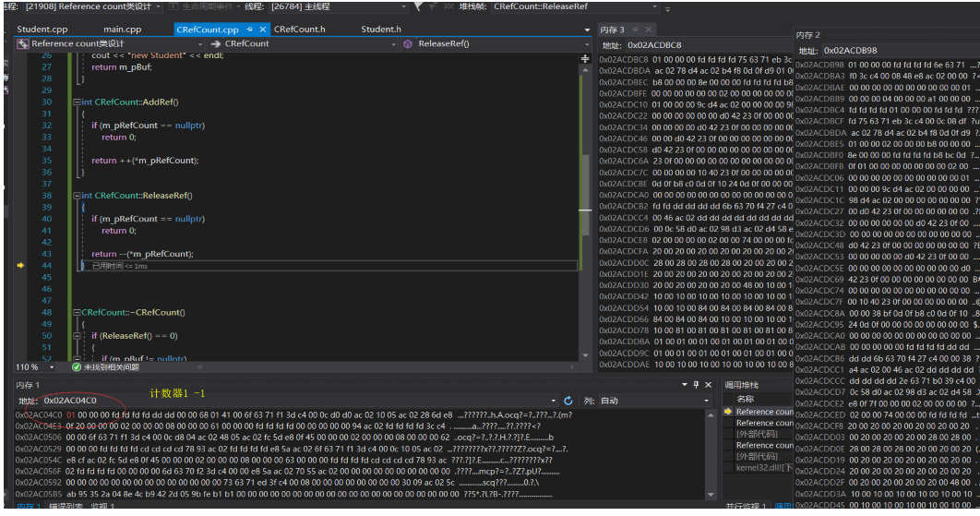Switch to the Student.cpp tab
The width and height of the screenshot is (980, 516).
(42, 30)
